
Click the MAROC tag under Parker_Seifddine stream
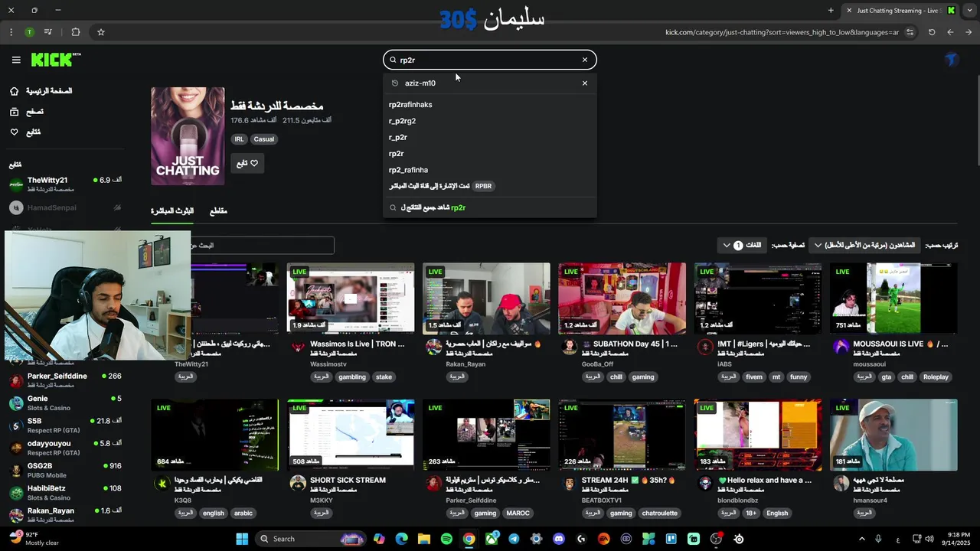click(518, 514)
